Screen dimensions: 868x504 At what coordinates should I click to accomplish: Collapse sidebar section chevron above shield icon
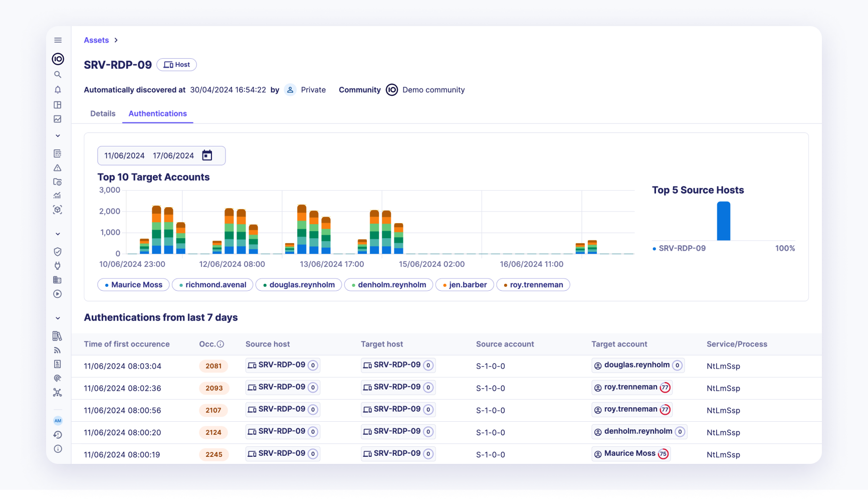point(58,234)
